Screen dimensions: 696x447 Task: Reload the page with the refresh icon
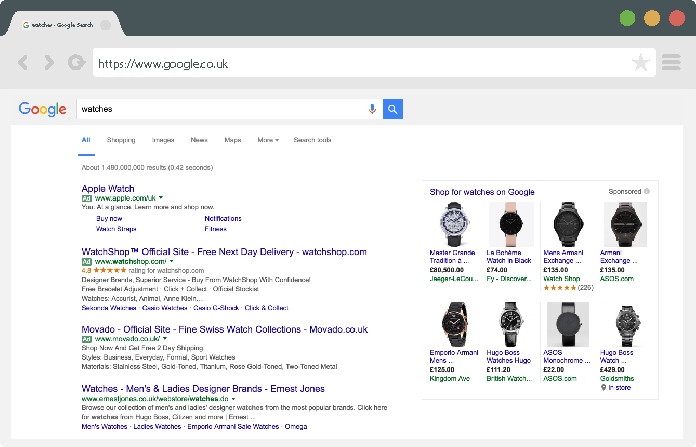[76, 62]
